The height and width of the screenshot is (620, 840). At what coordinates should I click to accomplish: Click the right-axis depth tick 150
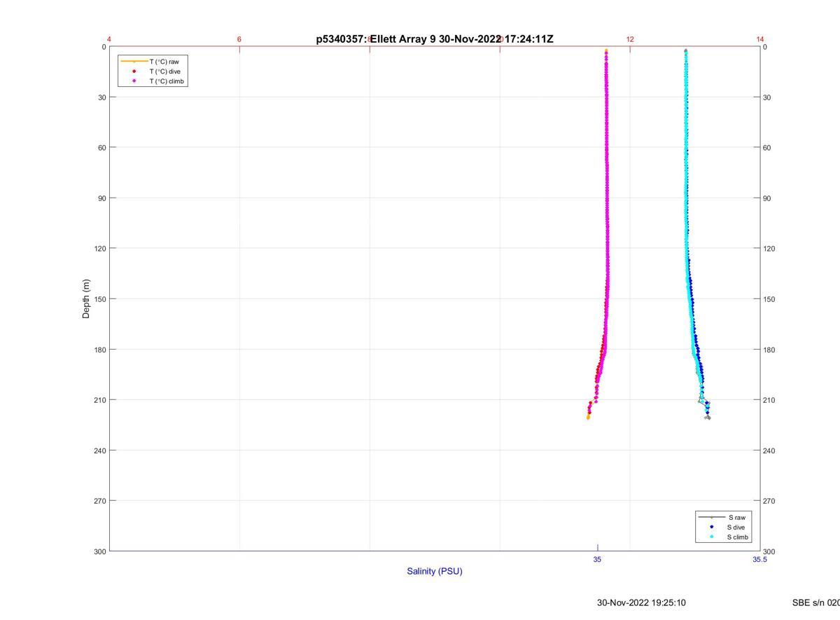pyautogui.click(x=770, y=299)
